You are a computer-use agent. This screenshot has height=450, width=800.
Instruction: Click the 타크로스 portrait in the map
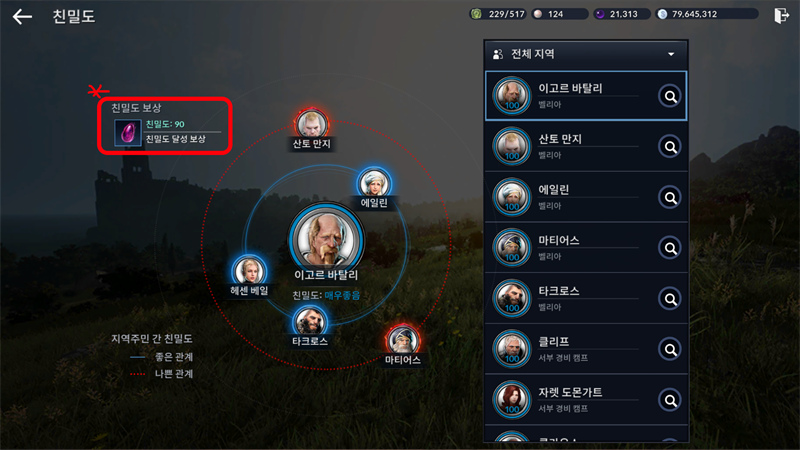pos(310,321)
